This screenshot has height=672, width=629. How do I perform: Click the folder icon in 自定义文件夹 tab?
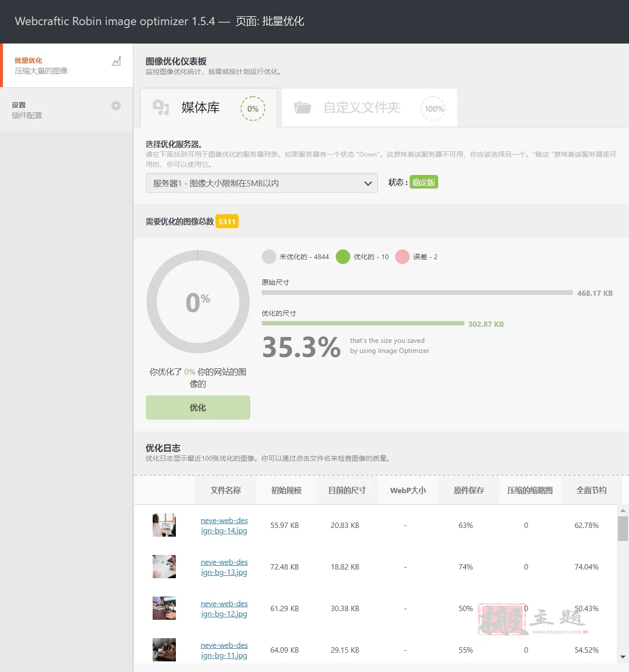click(x=302, y=107)
